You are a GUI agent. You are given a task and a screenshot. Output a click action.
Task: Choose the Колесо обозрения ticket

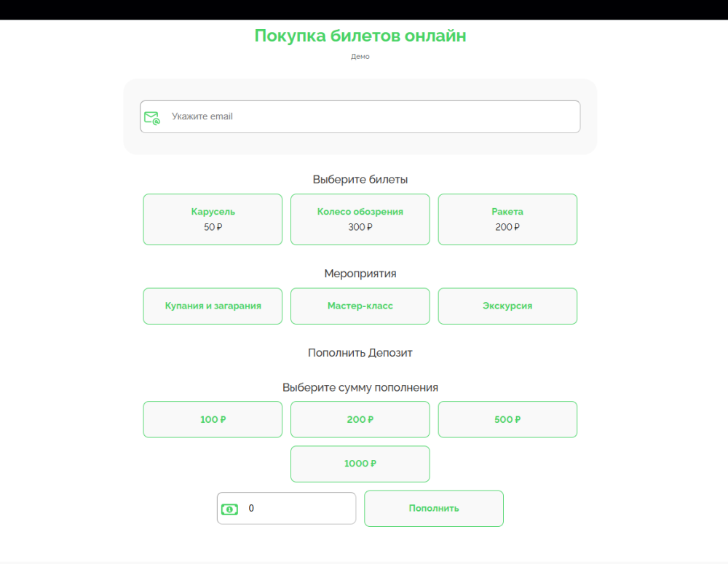coord(360,219)
